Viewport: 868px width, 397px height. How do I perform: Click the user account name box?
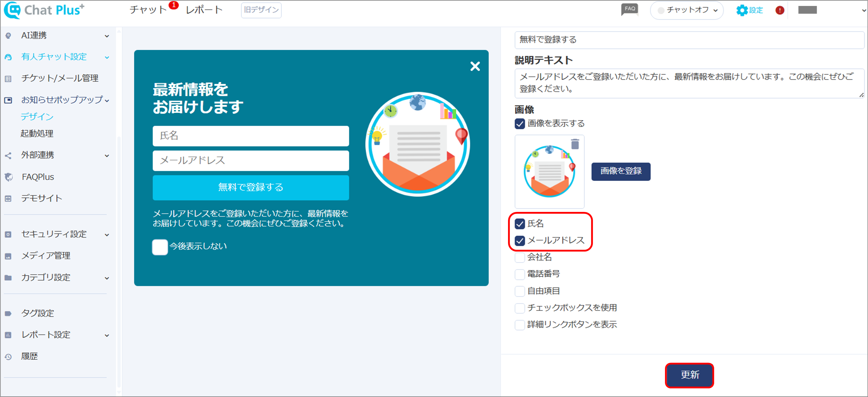pyautogui.click(x=807, y=10)
